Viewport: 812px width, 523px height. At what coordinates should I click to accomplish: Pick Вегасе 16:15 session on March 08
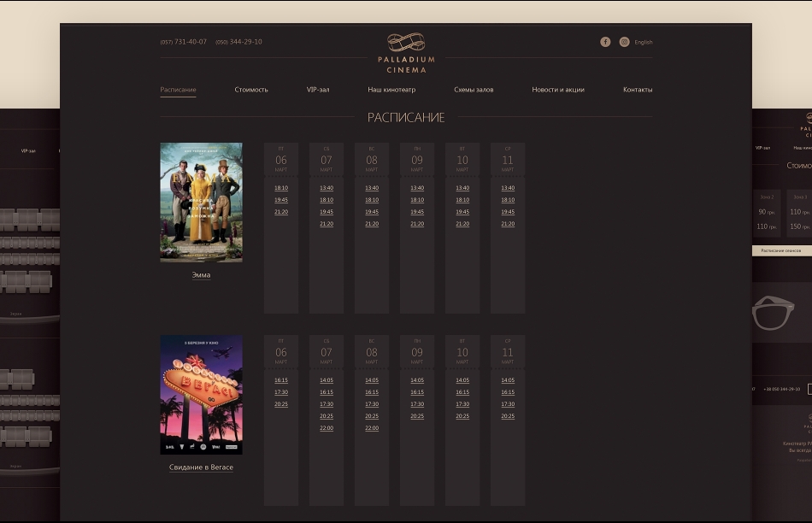[x=372, y=392]
